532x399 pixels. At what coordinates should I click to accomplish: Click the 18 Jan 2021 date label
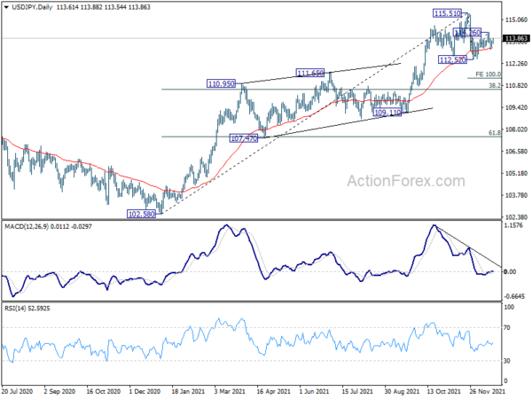point(188,392)
